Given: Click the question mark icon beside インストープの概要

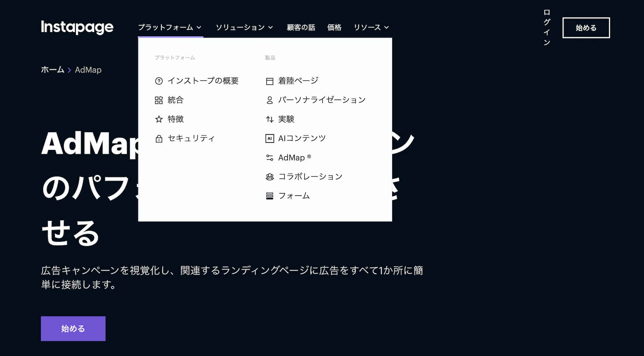Looking at the screenshot, I should point(159,81).
